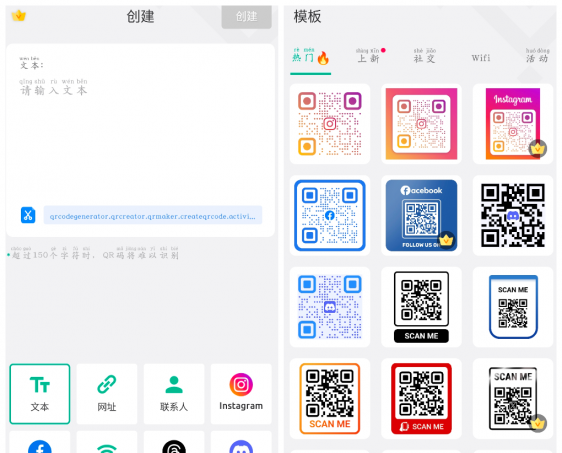Select the 文本 text QR type
The width and height of the screenshot is (562, 453).
pyautogui.click(x=40, y=394)
